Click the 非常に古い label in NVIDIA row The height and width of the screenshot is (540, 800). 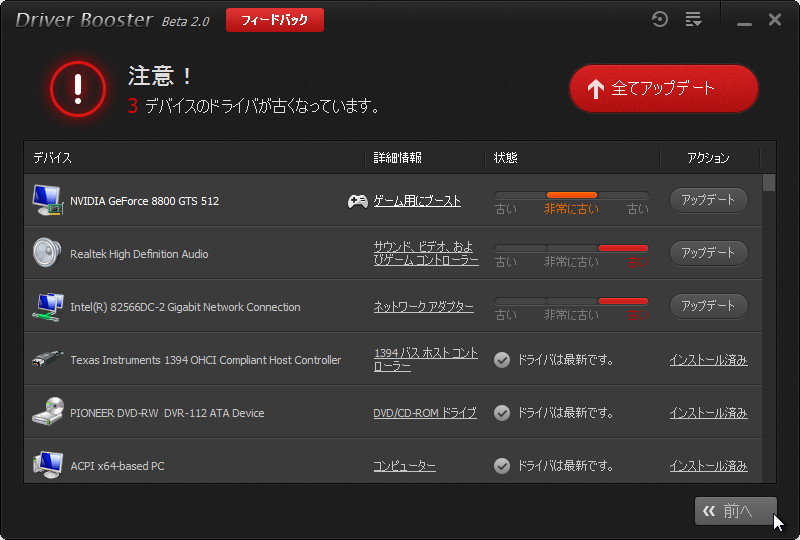571,209
